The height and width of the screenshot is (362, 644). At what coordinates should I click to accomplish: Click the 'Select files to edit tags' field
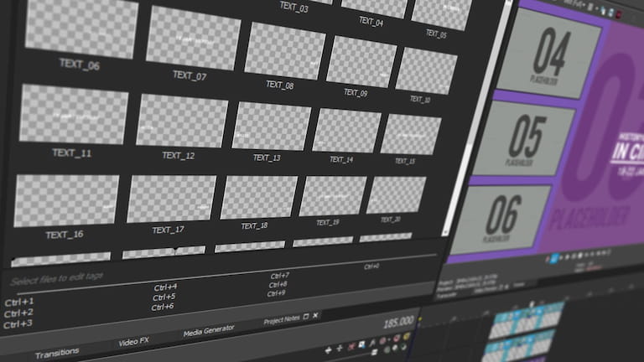tap(57, 279)
